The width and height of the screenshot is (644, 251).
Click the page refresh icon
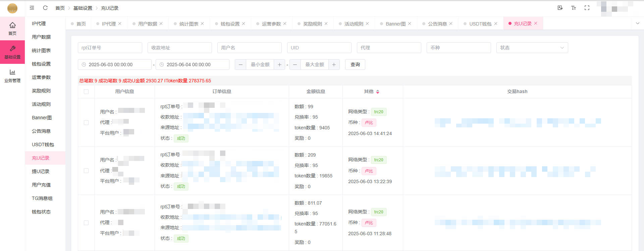tap(45, 8)
